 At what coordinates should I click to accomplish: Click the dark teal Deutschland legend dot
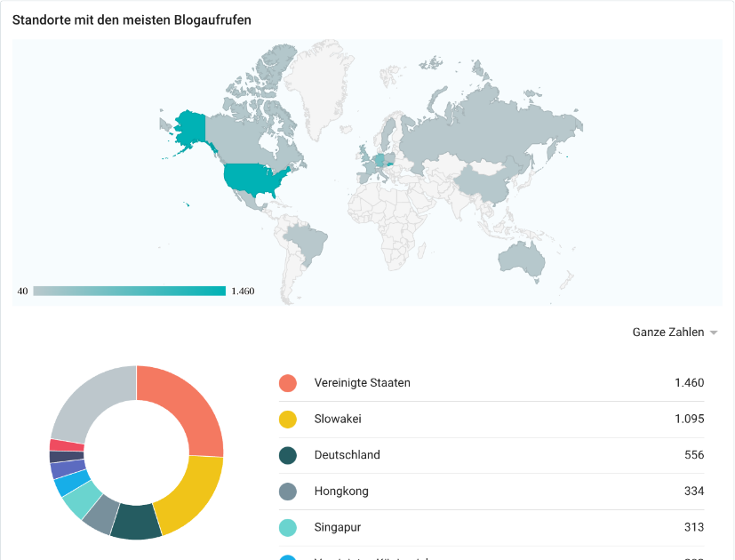287,455
